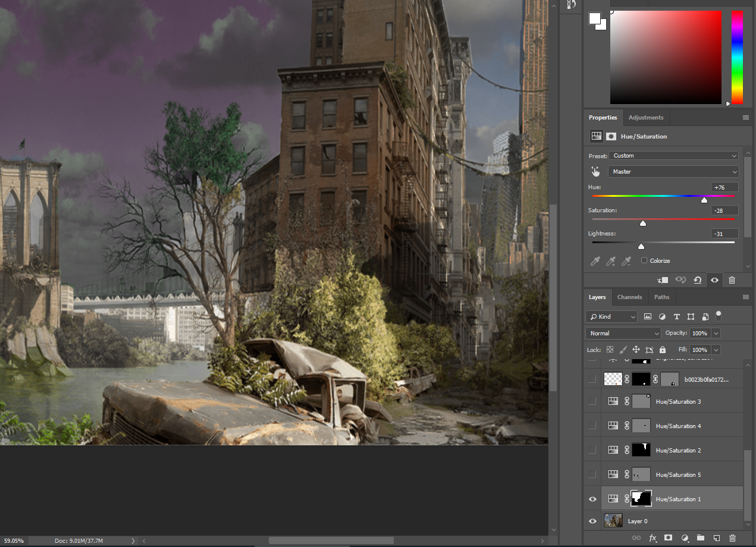Image resolution: width=756 pixels, height=547 pixels.
Task: Enable Lock transparent pixels on the layer
Action: coord(610,350)
